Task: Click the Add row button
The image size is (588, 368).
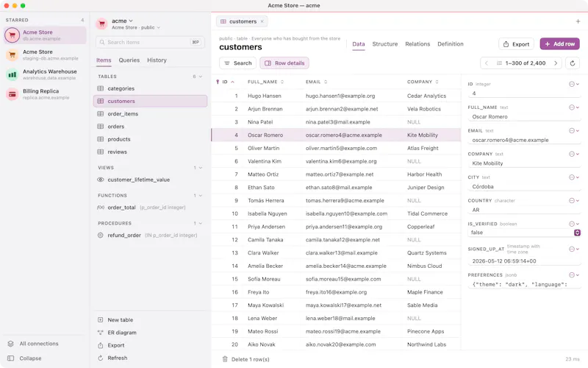Action: [x=559, y=44]
